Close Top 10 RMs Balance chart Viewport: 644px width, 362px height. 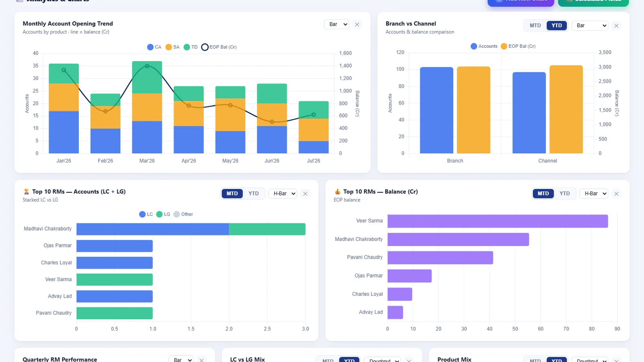(616, 194)
